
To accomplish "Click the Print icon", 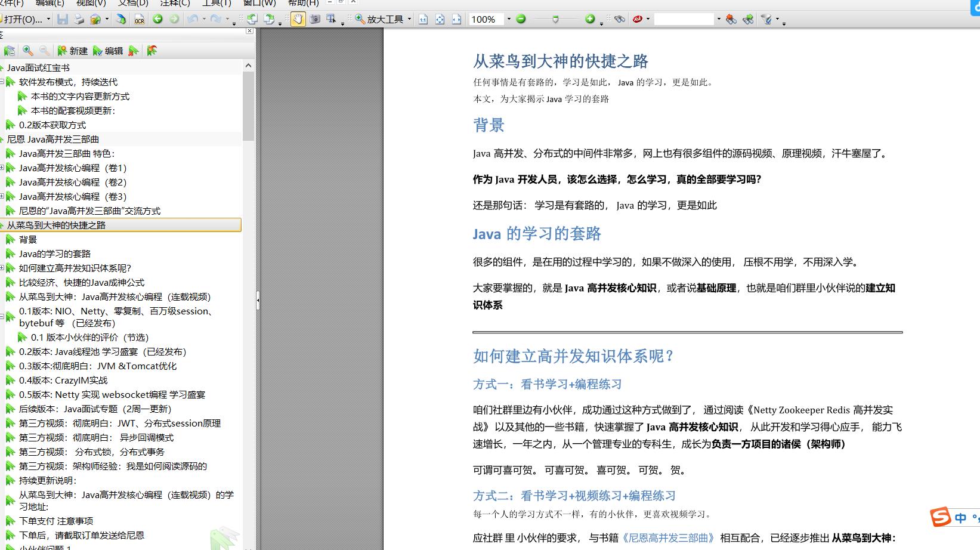I will pos(79,19).
